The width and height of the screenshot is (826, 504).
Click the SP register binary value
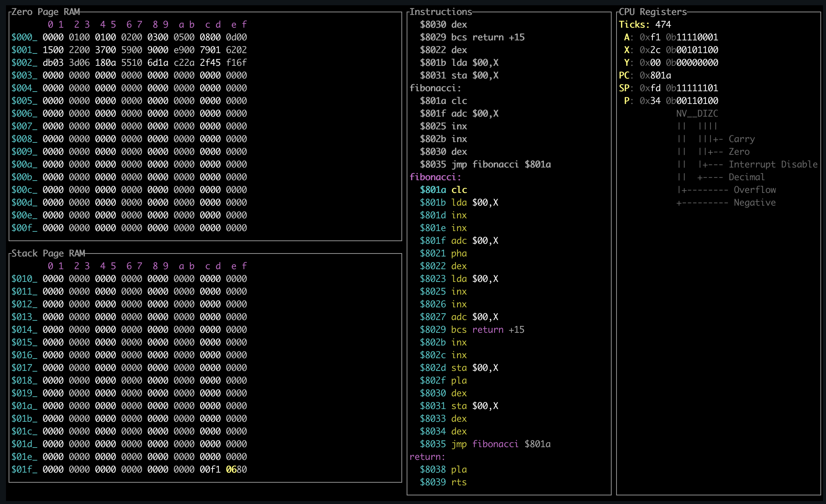coord(692,88)
